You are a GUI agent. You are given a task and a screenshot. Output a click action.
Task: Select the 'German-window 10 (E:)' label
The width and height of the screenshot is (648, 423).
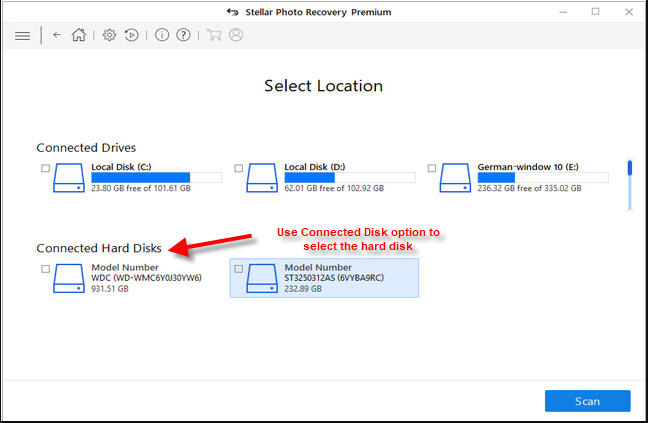click(x=528, y=167)
